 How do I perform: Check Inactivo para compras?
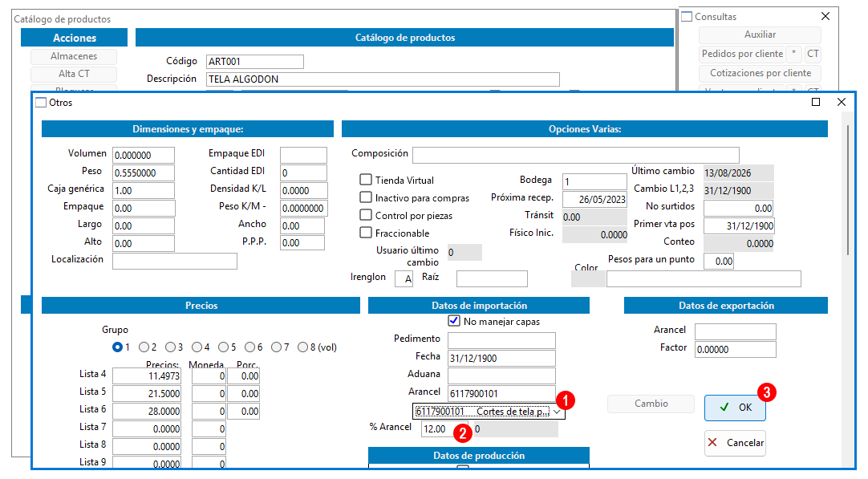[365, 197]
